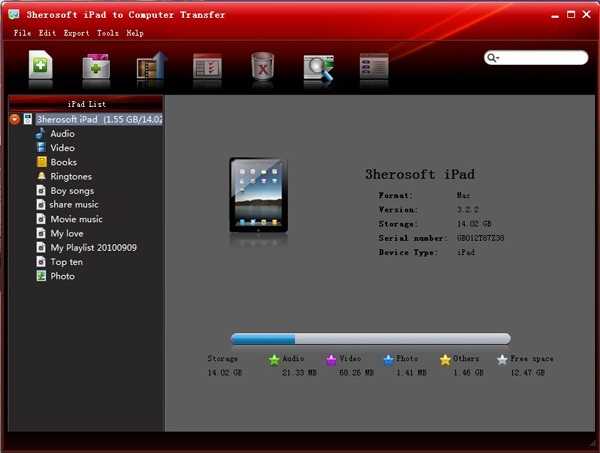The image size is (600, 453).
Task: Click the Storage 14.02 GB device value
Action: click(474, 224)
